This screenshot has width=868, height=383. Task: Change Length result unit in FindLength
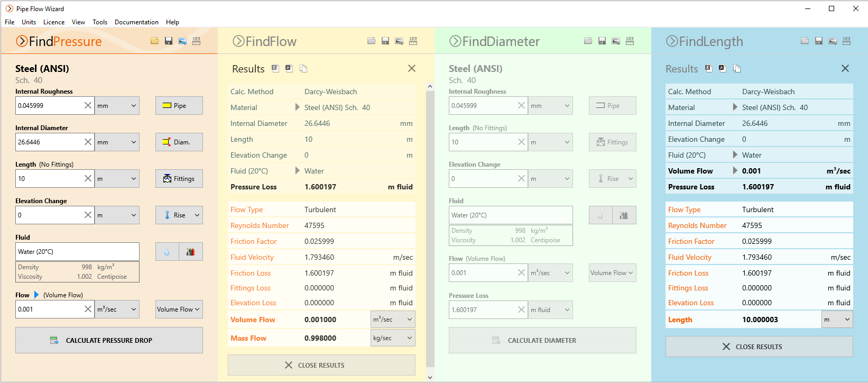(x=837, y=320)
